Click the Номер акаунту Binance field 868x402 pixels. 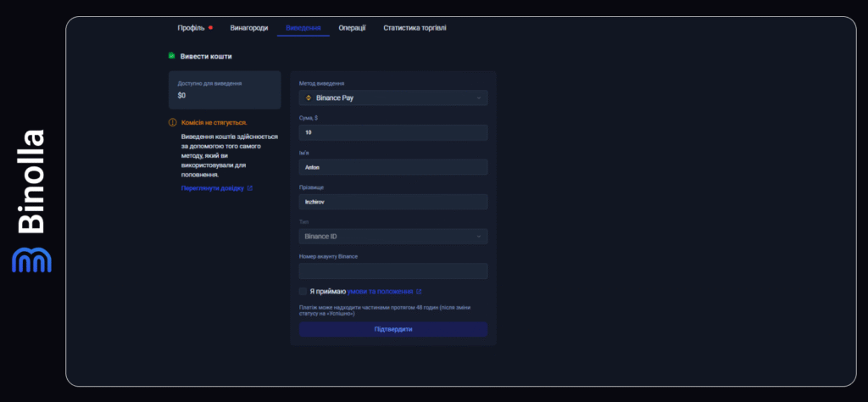click(x=393, y=271)
